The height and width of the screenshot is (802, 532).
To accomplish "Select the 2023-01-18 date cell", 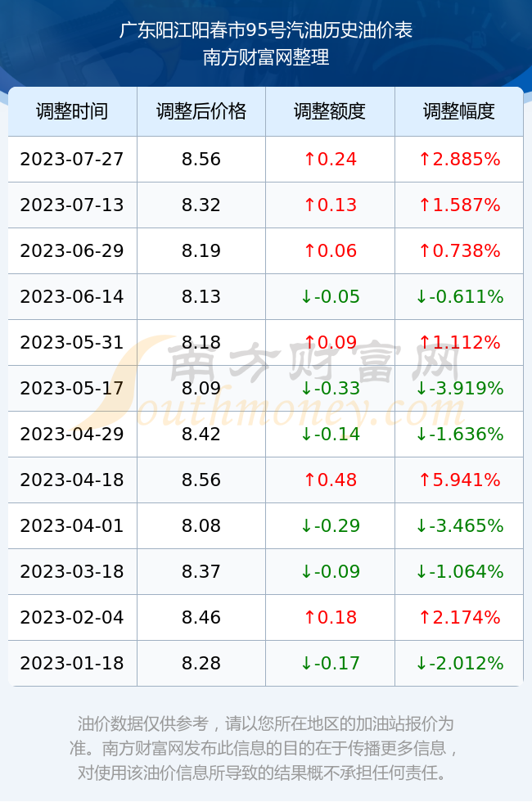I will (x=72, y=663).
